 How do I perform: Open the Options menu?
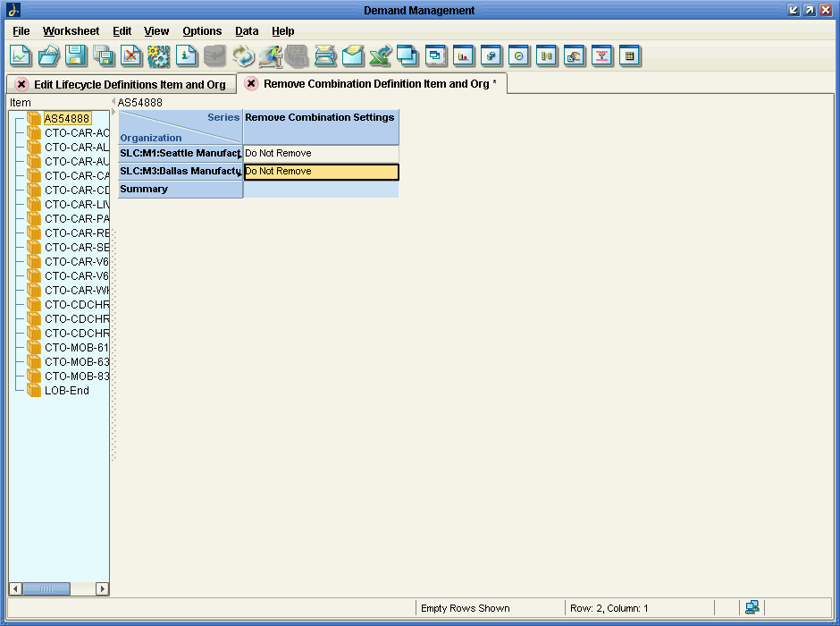click(x=202, y=31)
